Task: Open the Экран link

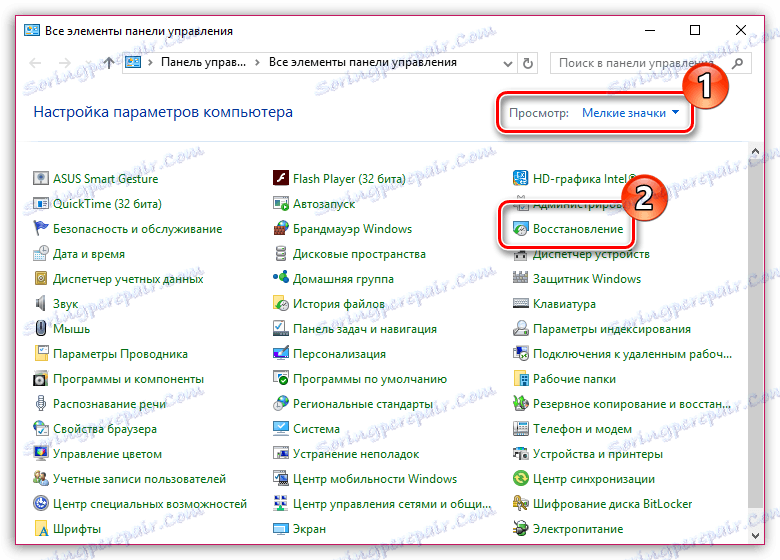Action: [x=309, y=529]
